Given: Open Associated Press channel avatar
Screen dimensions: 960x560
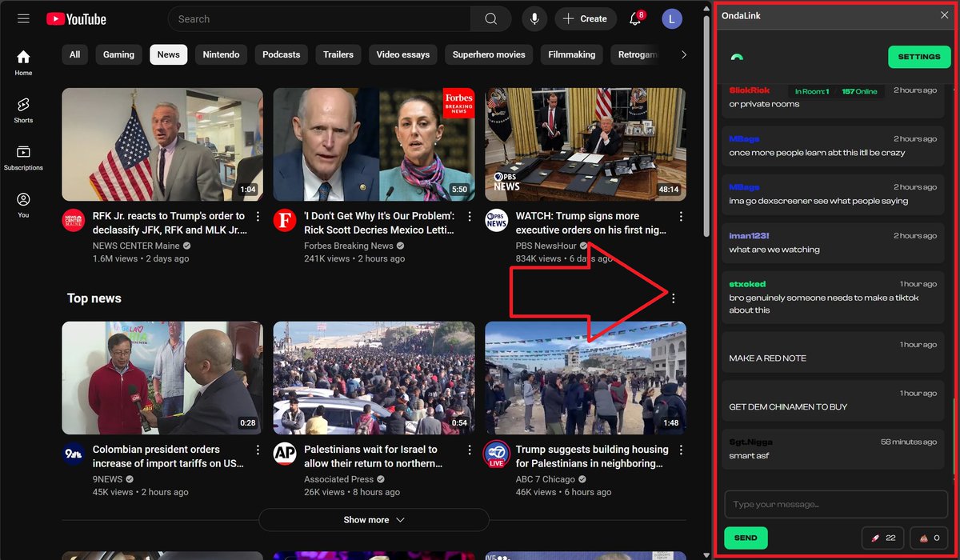Looking at the screenshot, I should (x=284, y=454).
